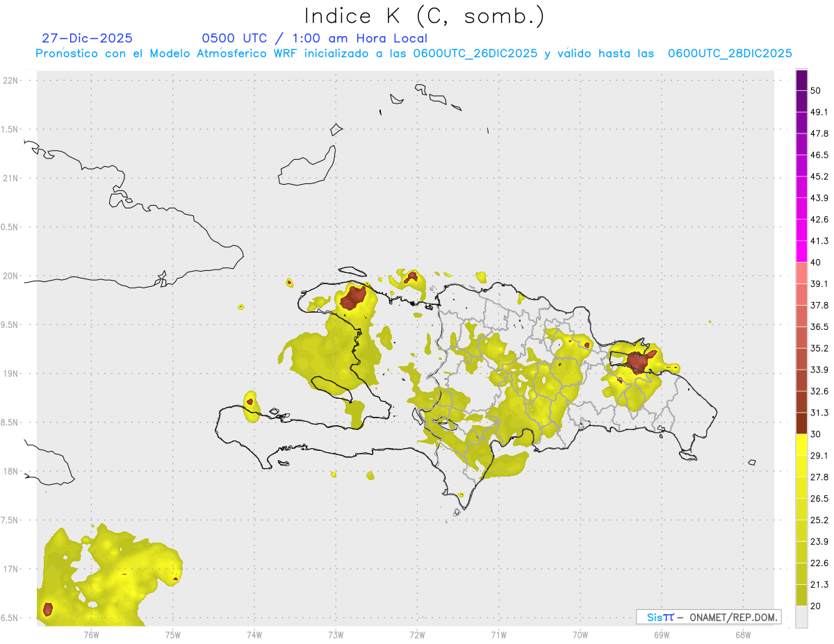Click the '70W' longitude label
The height and width of the screenshot is (644, 834).
[580, 634]
